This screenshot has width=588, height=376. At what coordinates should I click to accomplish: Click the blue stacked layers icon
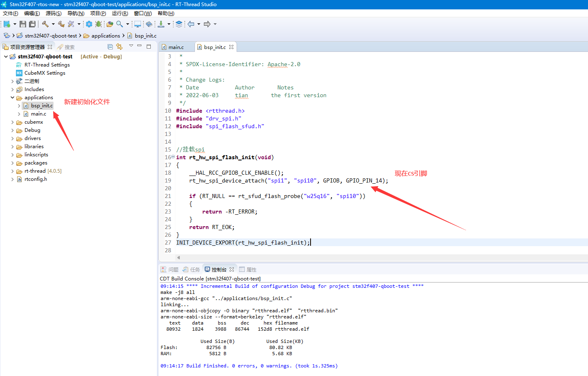coord(179,24)
